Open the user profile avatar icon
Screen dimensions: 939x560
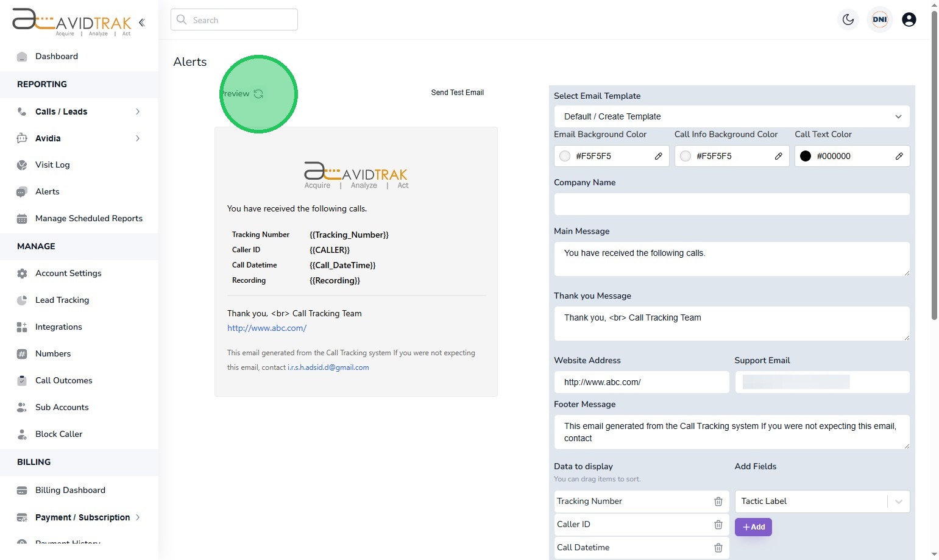[909, 19]
